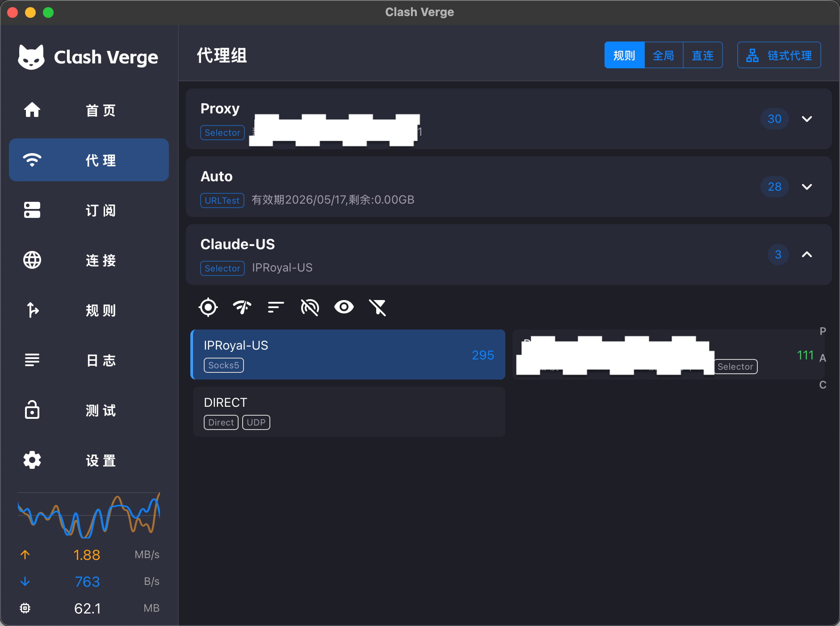
Task: Toggle proxy details with the eye icon
Action: click(x=344, y=307)
